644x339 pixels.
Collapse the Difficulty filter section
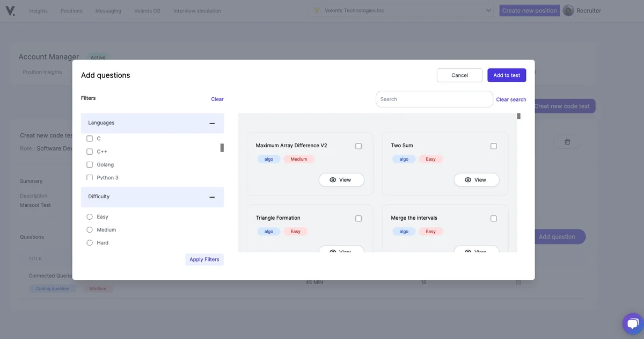pyautogui.click(x=212, y=197)
